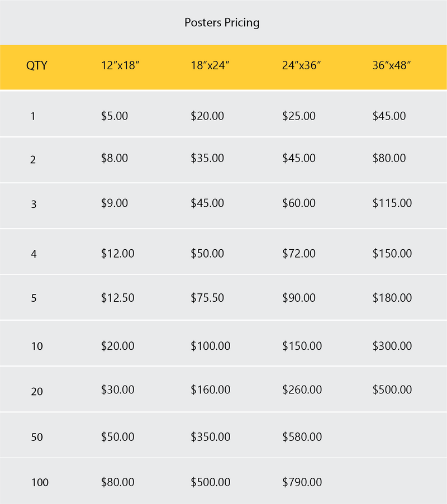Click the $115.00 price cell

(392, 203)
